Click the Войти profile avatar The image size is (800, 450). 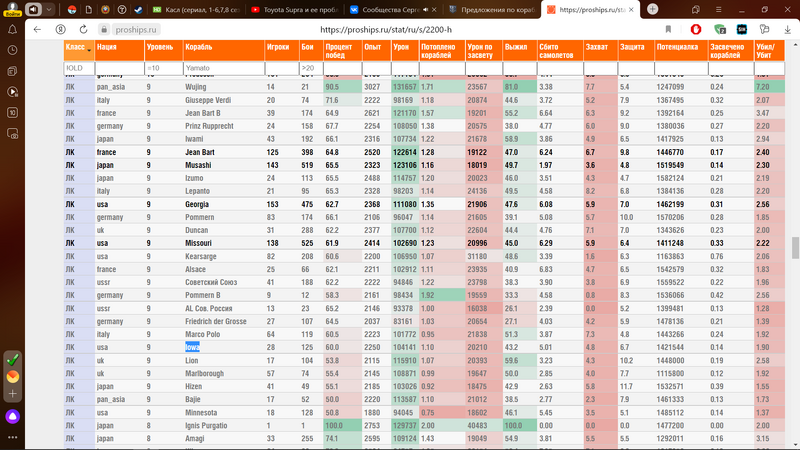[x=11, y=9]
